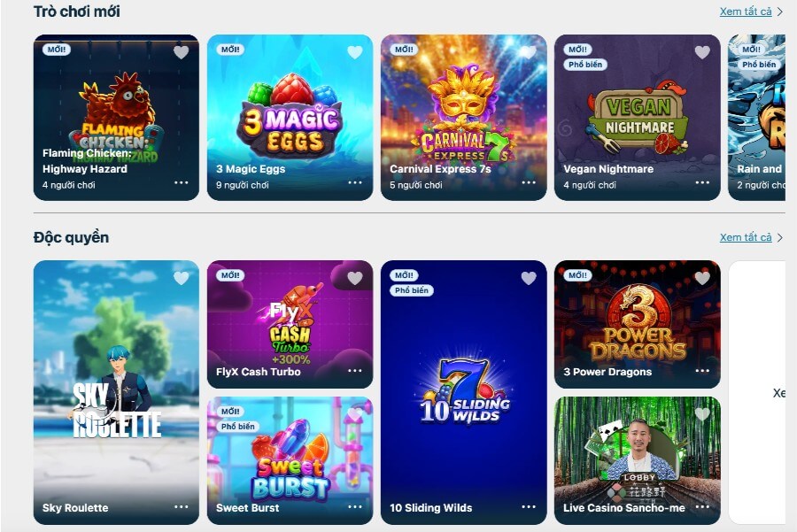Viewport: 797px width, 532px height.
Task: Open options on Flaming Chicken: Highway Hazard card
Action: coord(181,182)
